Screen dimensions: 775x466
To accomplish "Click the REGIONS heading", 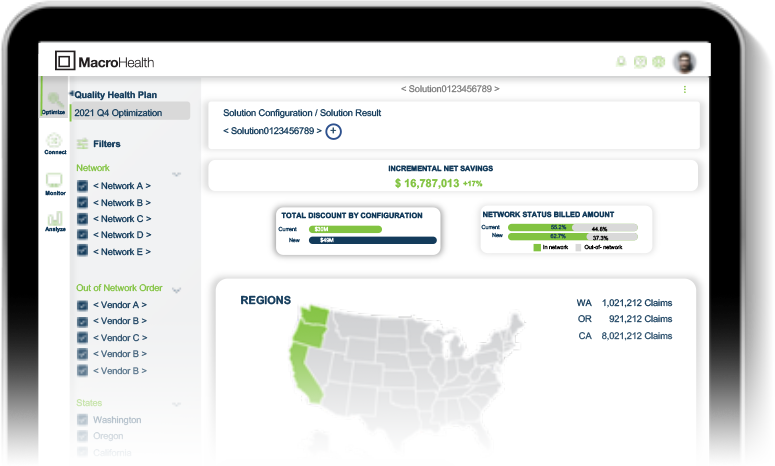I will (x=265, y=300).
